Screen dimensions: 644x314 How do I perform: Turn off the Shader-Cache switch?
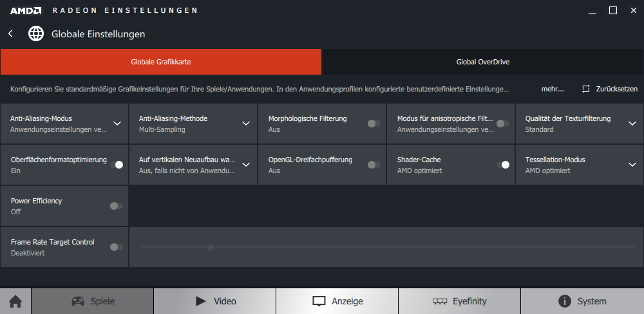503,165
